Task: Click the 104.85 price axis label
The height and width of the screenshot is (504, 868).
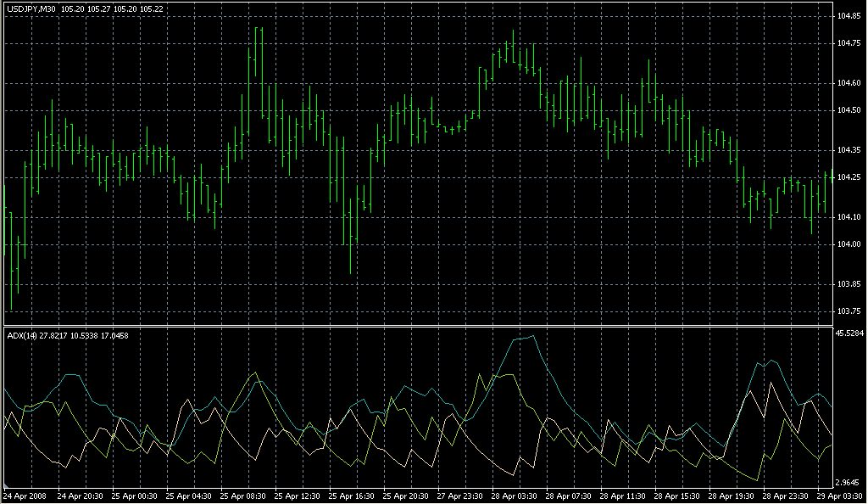Action: pos(849,16)
